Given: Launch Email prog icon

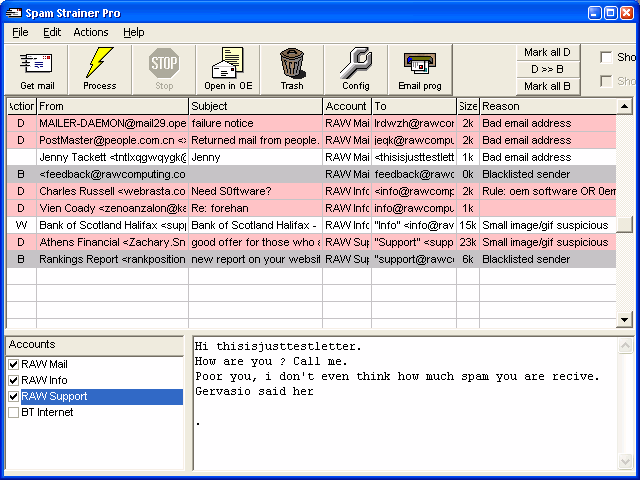Looking at the screenshot, I should (419, 63).
